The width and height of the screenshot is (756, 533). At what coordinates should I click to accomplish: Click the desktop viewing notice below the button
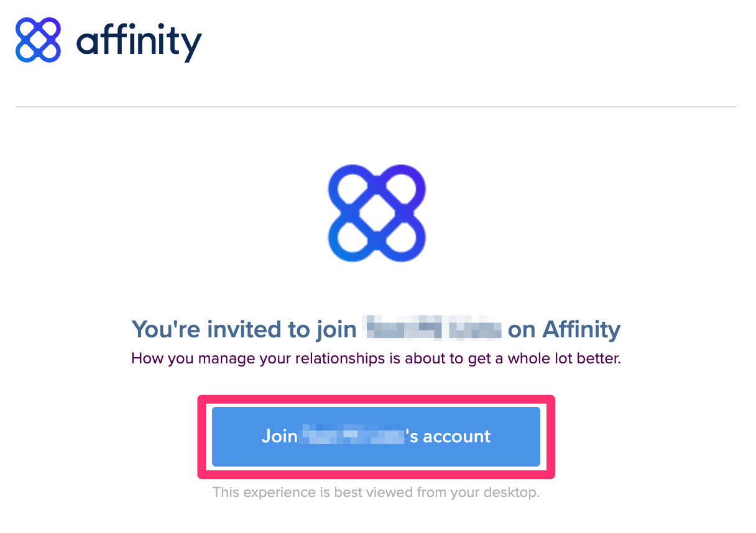pyautogui.click(x=376, y=492)
